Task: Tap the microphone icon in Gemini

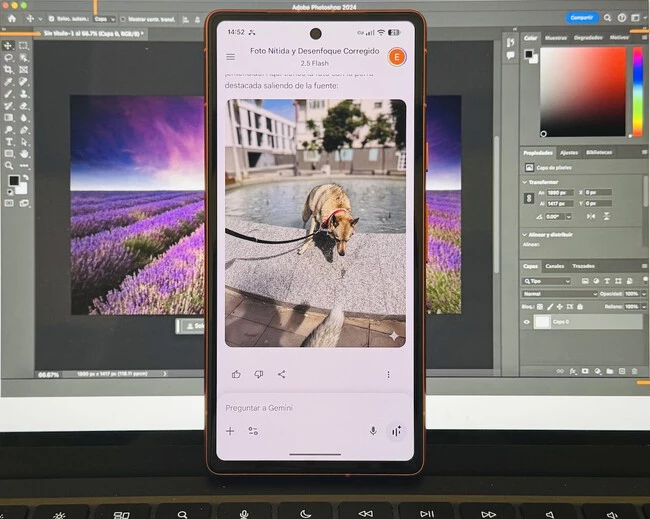Action: [x=373, y=431]
